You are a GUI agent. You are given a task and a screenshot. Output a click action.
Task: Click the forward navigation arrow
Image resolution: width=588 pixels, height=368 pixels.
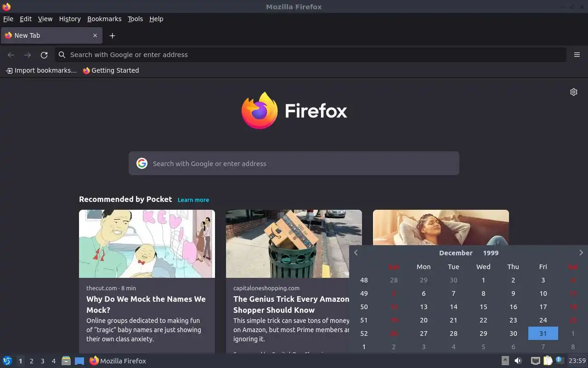(28, 55)
